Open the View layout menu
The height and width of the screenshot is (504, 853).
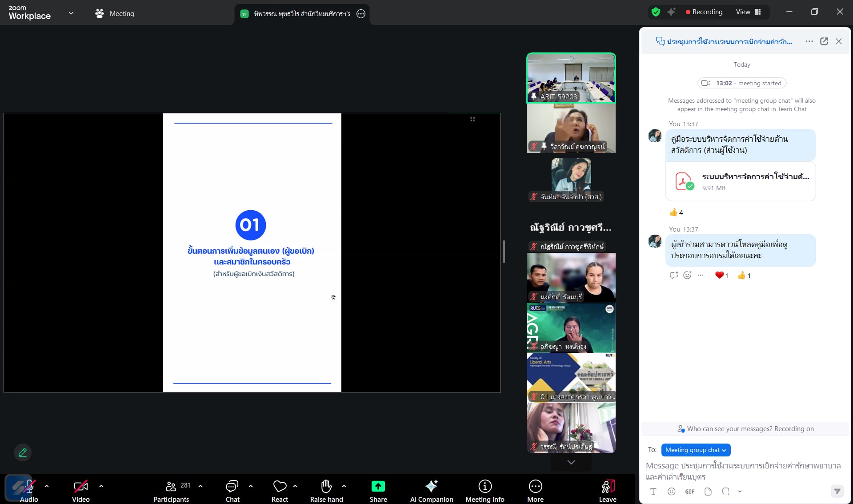[x=749, y=12]
